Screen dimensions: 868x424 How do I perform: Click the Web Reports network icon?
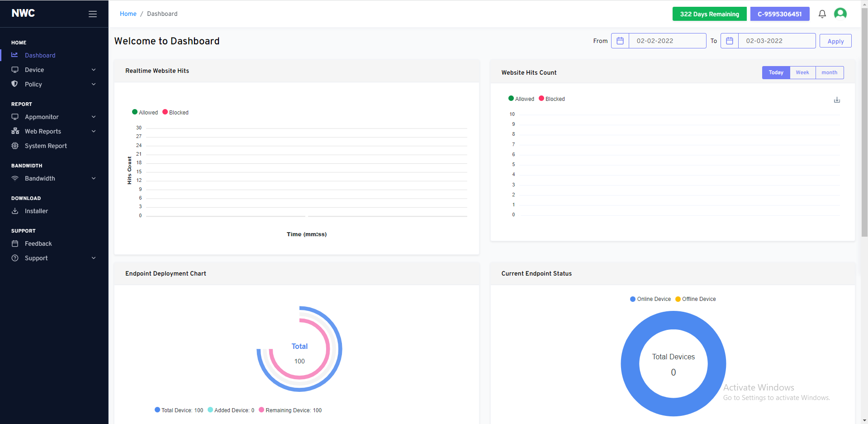tap(15, 131)
